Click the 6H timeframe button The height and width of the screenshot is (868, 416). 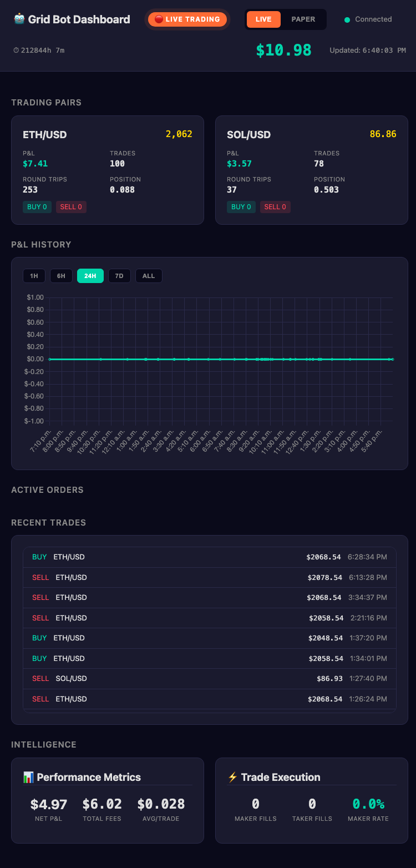(x=61, y=275)
